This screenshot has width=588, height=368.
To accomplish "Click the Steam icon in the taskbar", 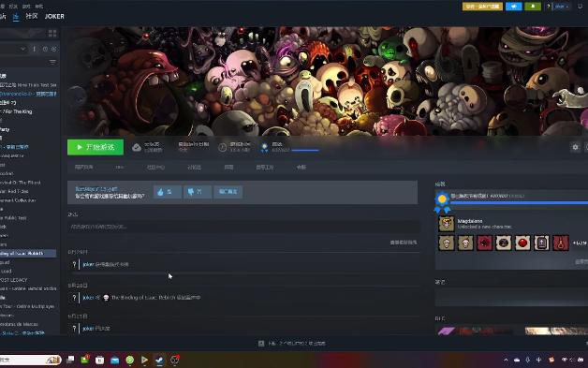I will pos(159,361).
